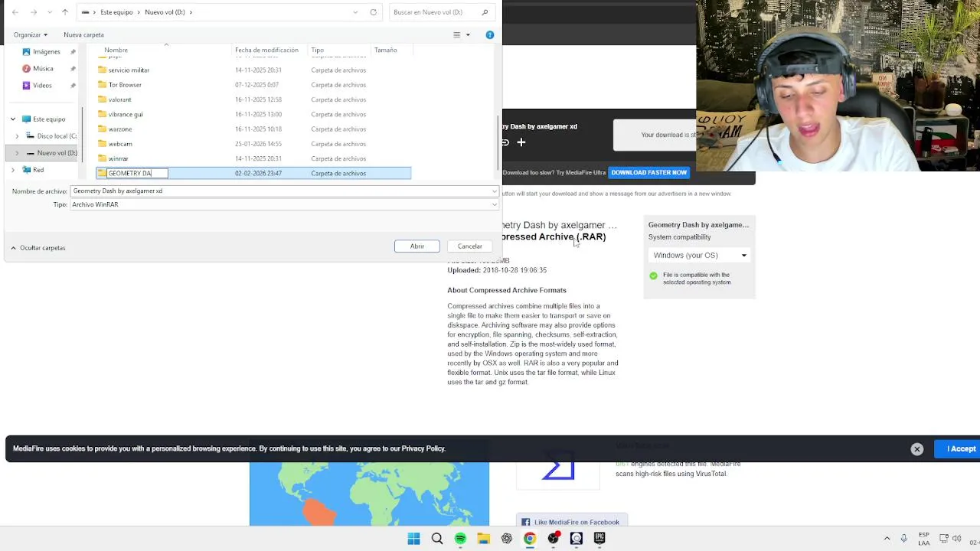Open taskbar Search

[437, 539]
